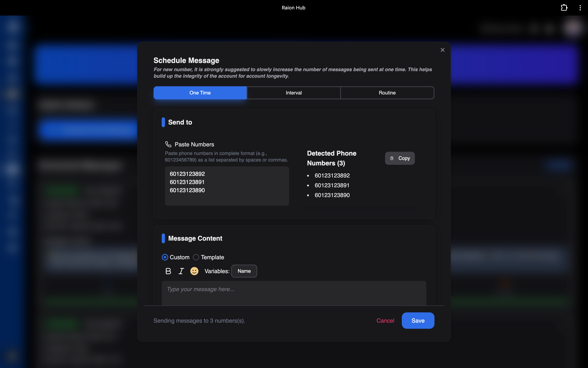This screenshot has width=588, height=368.
Task: Toggle italic formatting
Action: click(181, 271)
